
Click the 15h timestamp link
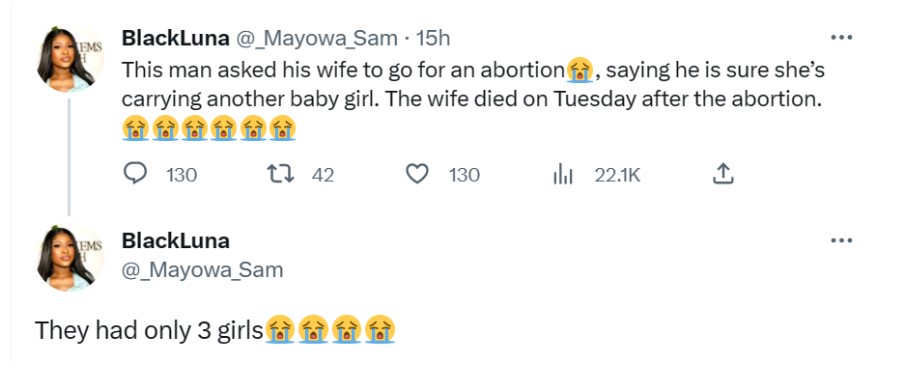click(433, 38)
